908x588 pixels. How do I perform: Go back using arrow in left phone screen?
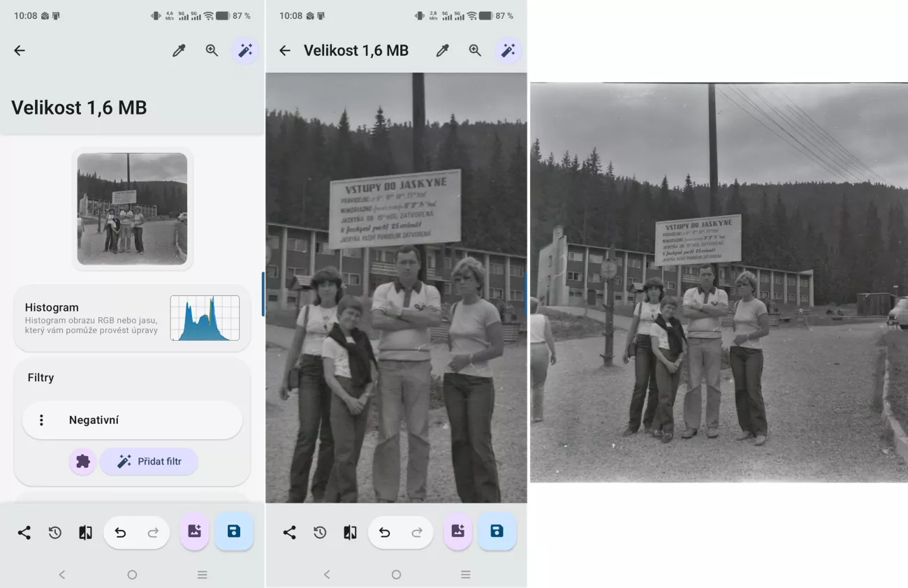pyautogui.click(x=20, y=50)
